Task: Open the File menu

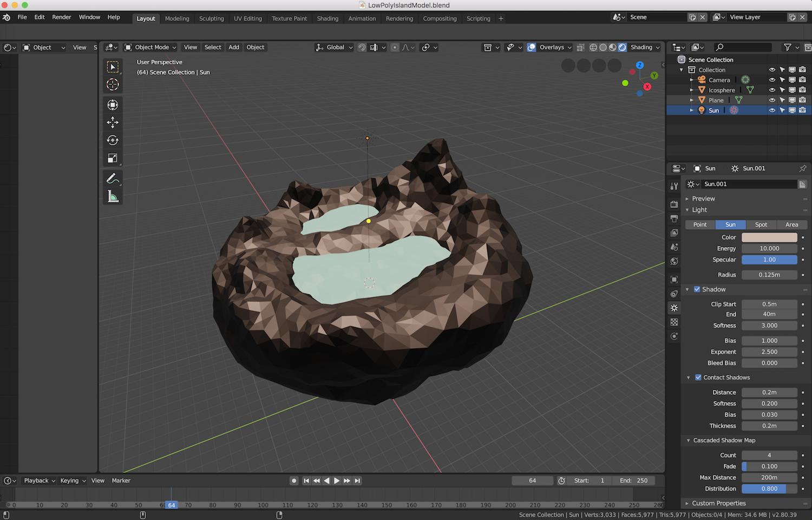Action: pyautogui.click(x=22, y=17)
